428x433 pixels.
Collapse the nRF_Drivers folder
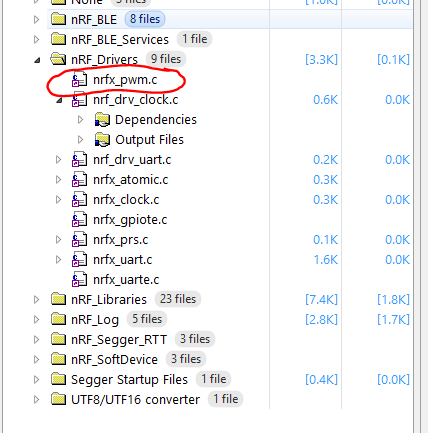click(37, 60)
